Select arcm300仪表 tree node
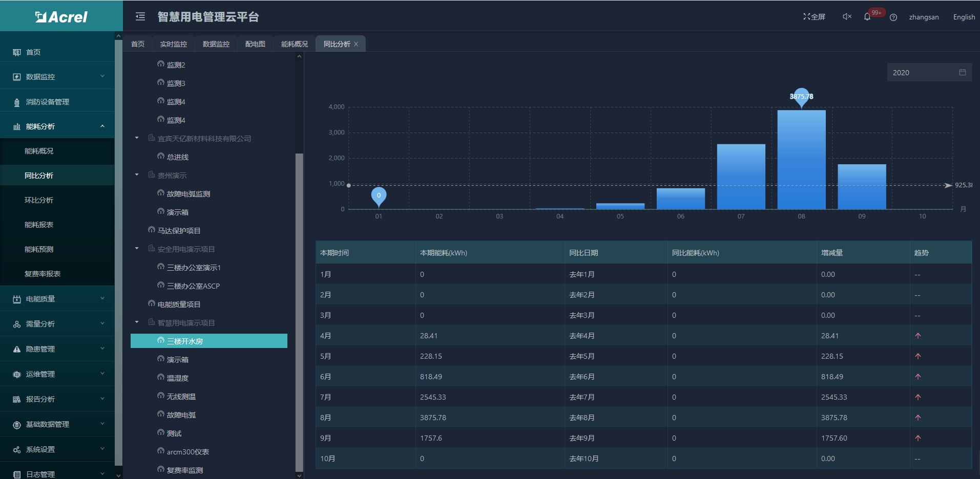Image resolution: width=980 pixels, height=479 pixels. (188, 452)
